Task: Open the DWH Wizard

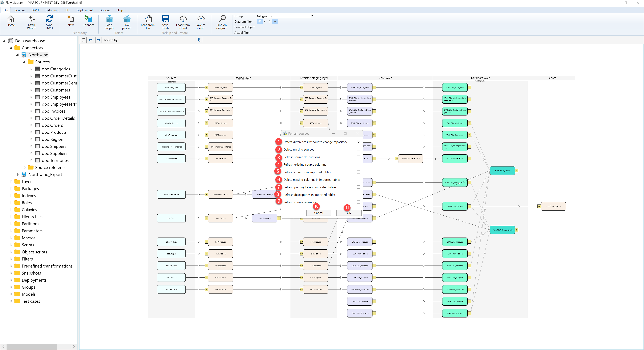Action: [32, 22]
